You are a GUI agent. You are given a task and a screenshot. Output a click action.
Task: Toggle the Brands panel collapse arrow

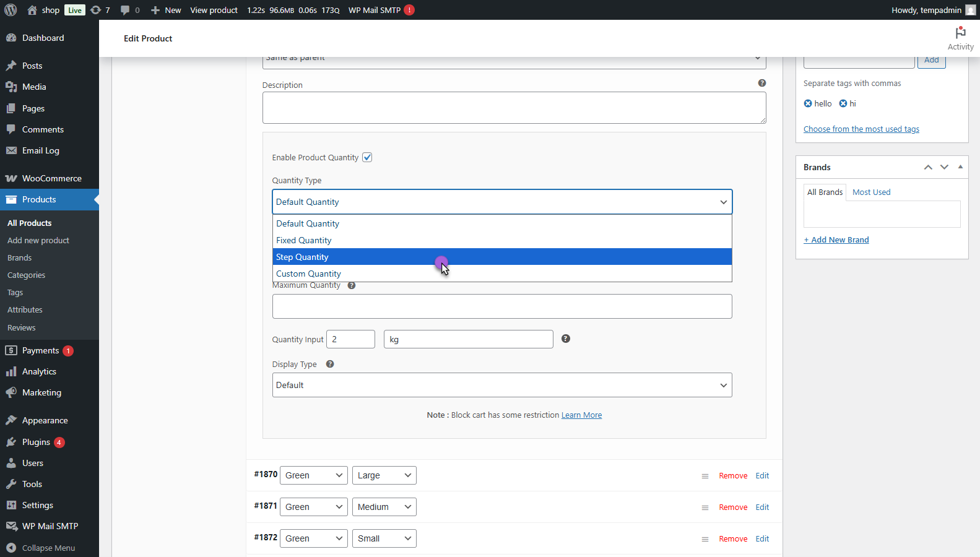[x=960, y=167]
